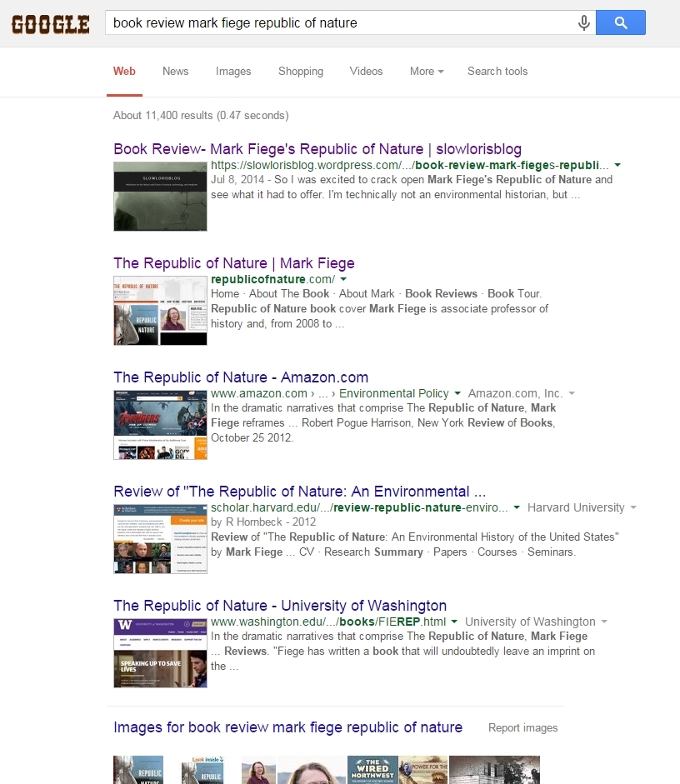Open The Republic of Nature Amazon.com link
680x784 pixels.
pos(241,377)
